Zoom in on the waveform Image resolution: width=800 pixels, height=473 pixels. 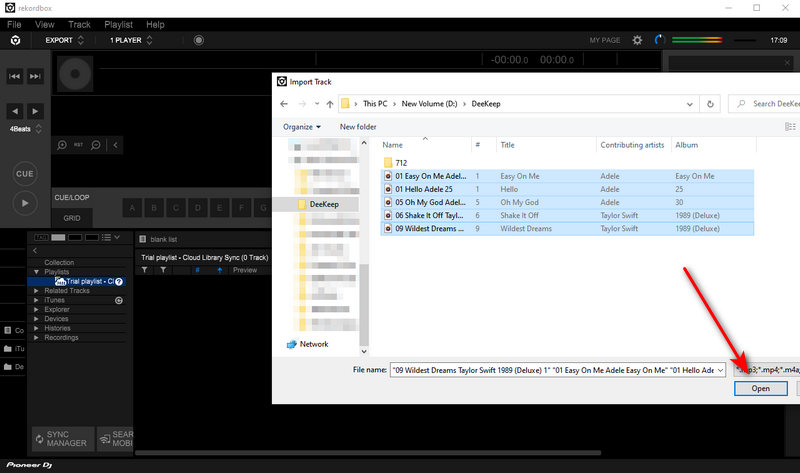62,145
